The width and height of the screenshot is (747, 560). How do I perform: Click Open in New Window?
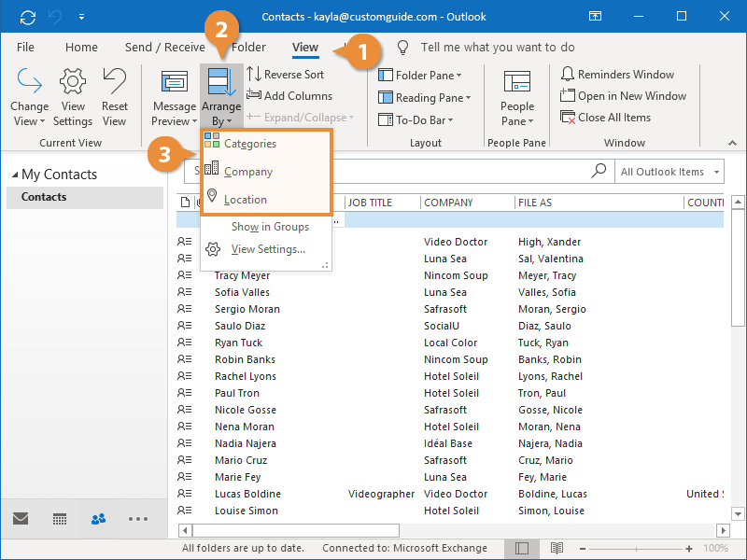point(623,96)
